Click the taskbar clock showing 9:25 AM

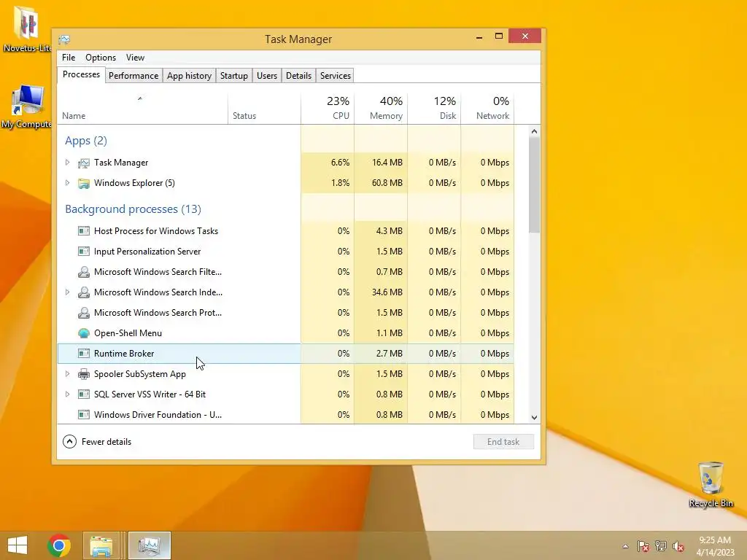[x=715, y=546]
